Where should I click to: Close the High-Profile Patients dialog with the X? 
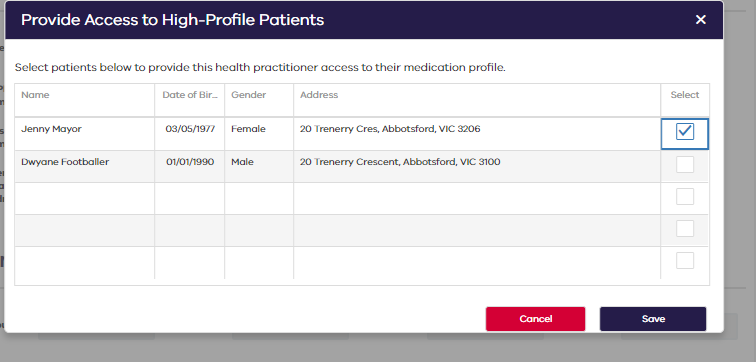(701, 20)
